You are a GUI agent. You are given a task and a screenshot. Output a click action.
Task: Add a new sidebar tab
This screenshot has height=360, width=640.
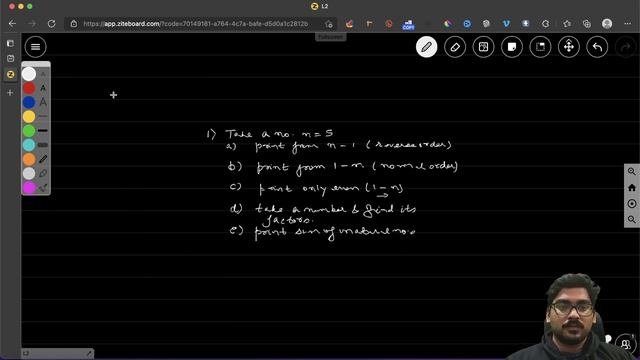(x=10, y=93)
